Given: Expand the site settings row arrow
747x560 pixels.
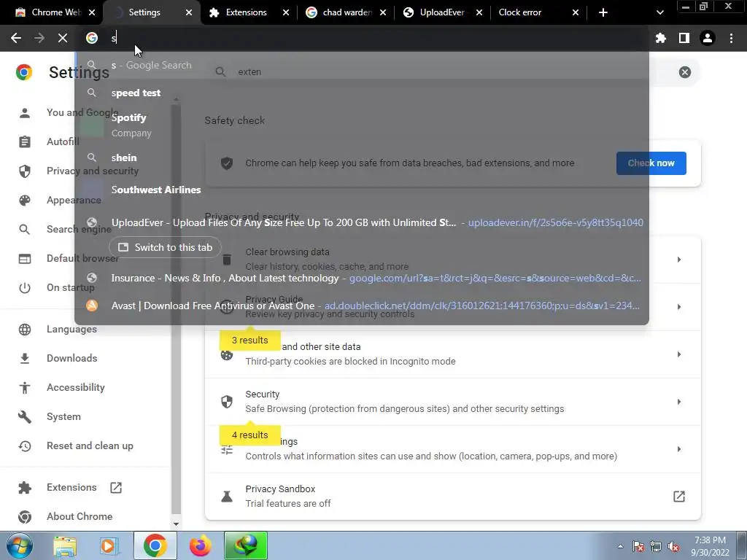Looking at the screenshot, I should (679, 449).
